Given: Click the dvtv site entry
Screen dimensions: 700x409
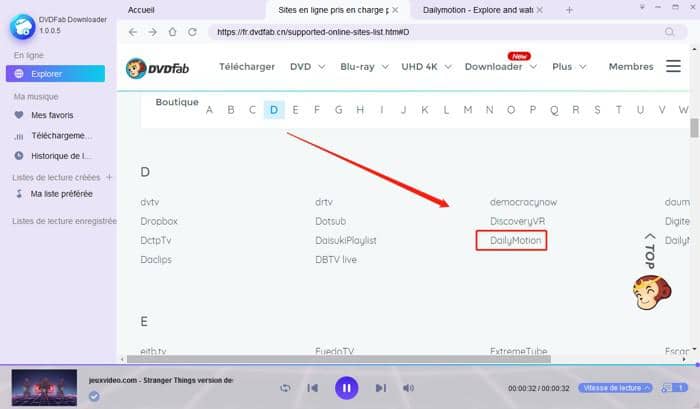Looking at the screenshot, I should point(150,202).
